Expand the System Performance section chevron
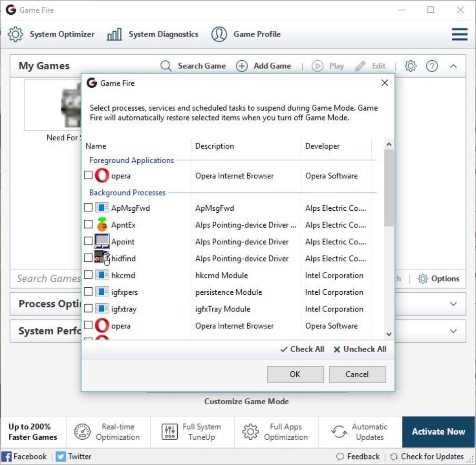Screen dimensions: 476x465 pyautogui.click(x=453, y=331)
